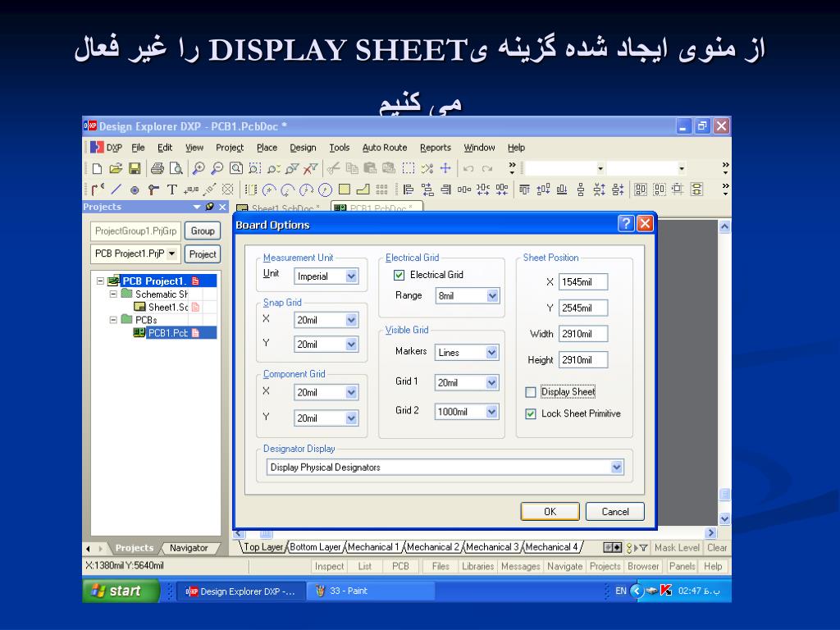The image size is (840, 630).
Task: Click the Libraries status bar button
Action: coord(478,566)
